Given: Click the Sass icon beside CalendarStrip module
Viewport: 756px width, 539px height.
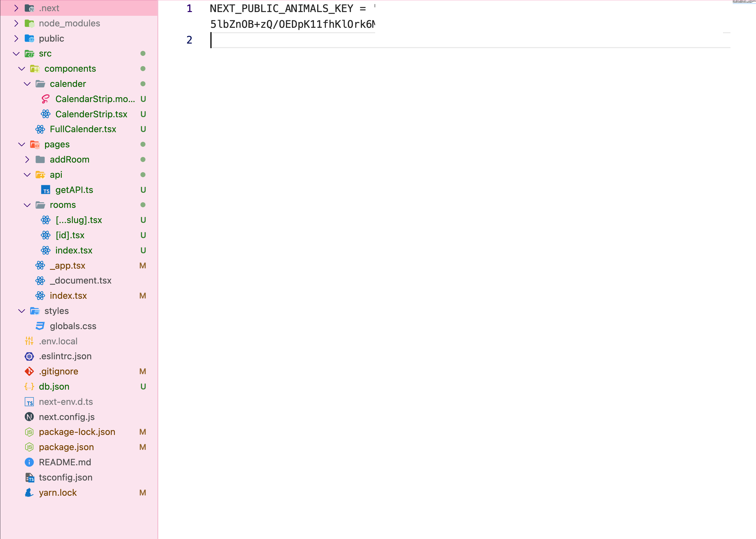Looking at the screenshot, I should [46, 99].
